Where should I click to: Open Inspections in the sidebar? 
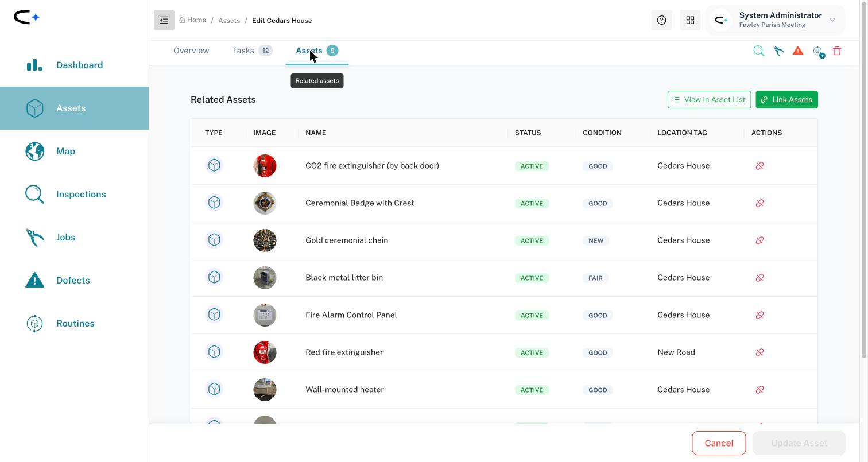pyautogui.click(x=74, y=194)
